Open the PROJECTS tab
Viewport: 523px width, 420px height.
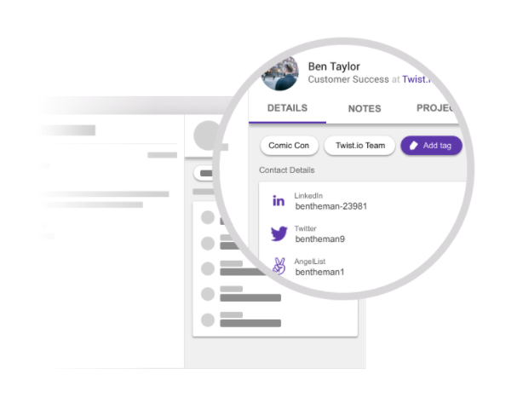[435, 107]
